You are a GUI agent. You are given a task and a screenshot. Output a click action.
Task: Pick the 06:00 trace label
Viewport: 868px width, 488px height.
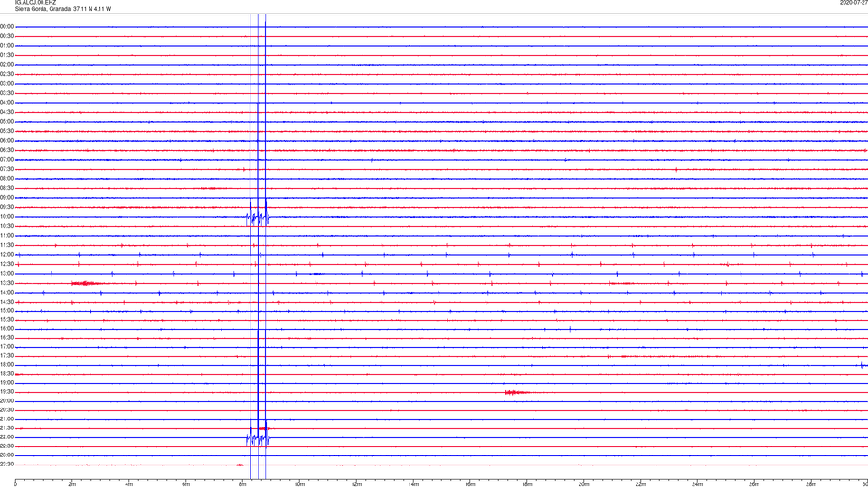pos(6,141)
